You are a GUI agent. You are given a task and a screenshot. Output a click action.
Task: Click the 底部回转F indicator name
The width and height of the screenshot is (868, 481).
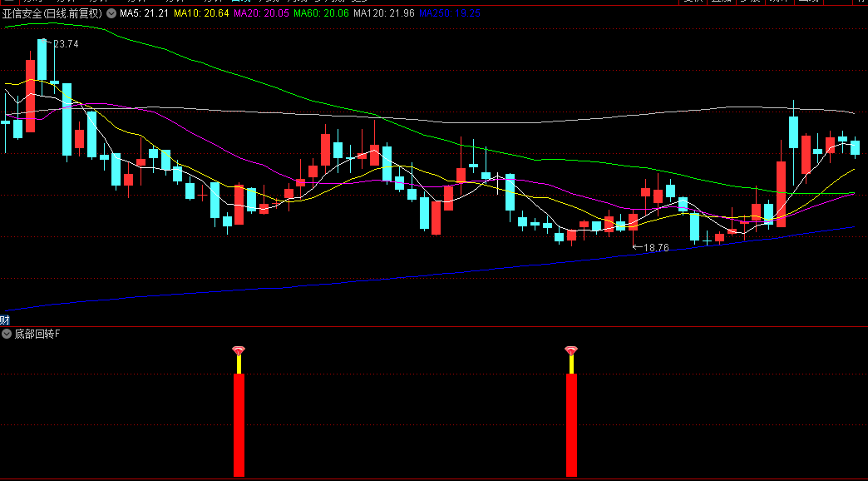click(x=37, y=334)
